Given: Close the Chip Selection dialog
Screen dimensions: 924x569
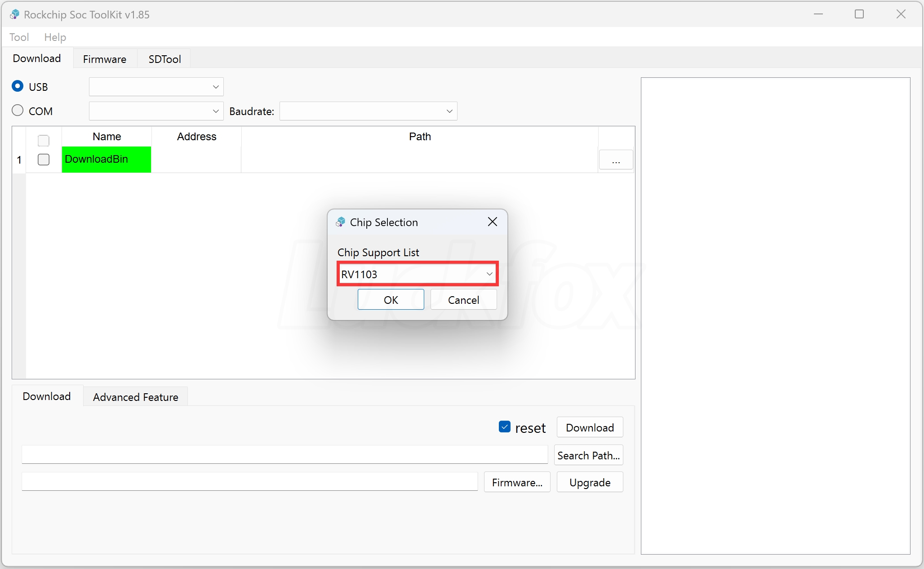Looking at the screenshot, I should (x=492, y=222).
